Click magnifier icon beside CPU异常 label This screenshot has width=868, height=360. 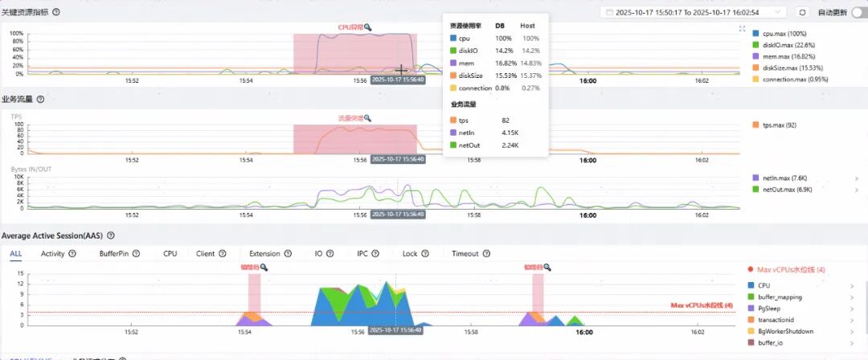tap(367, 27)
